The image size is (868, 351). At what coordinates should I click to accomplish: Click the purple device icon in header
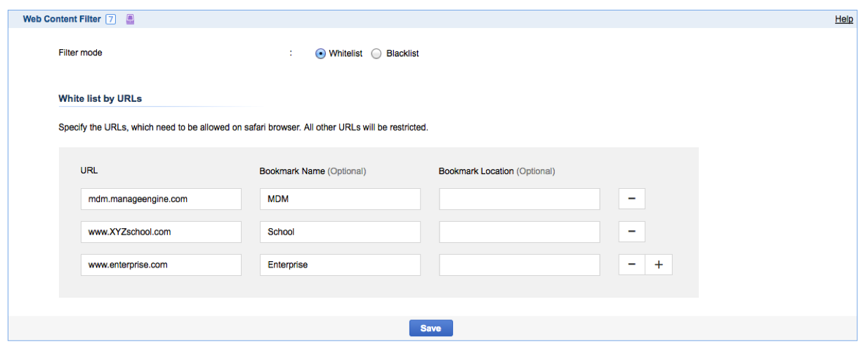(x=130, y=20)
